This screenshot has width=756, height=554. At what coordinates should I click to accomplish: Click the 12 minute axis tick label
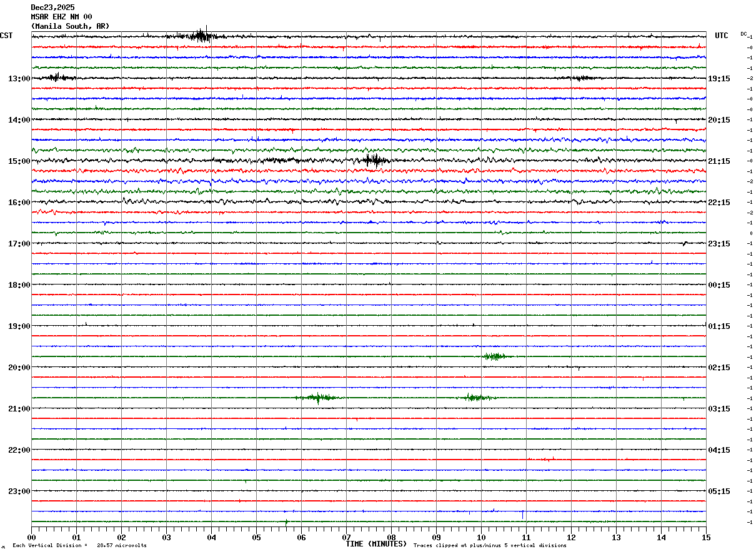click(571, 537)
